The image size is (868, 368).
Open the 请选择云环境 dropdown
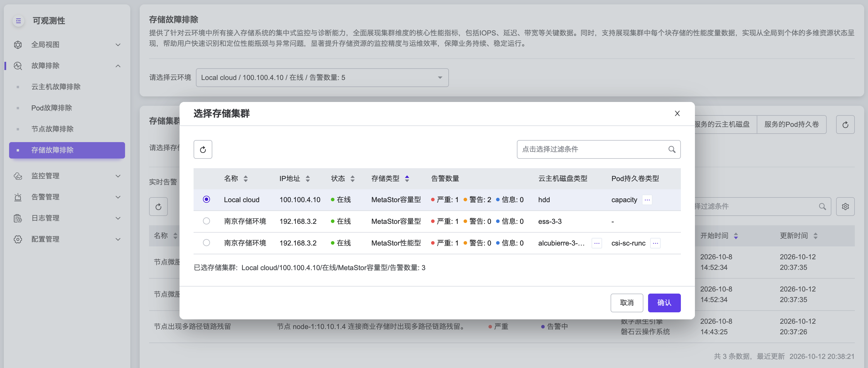coord(322,78)
